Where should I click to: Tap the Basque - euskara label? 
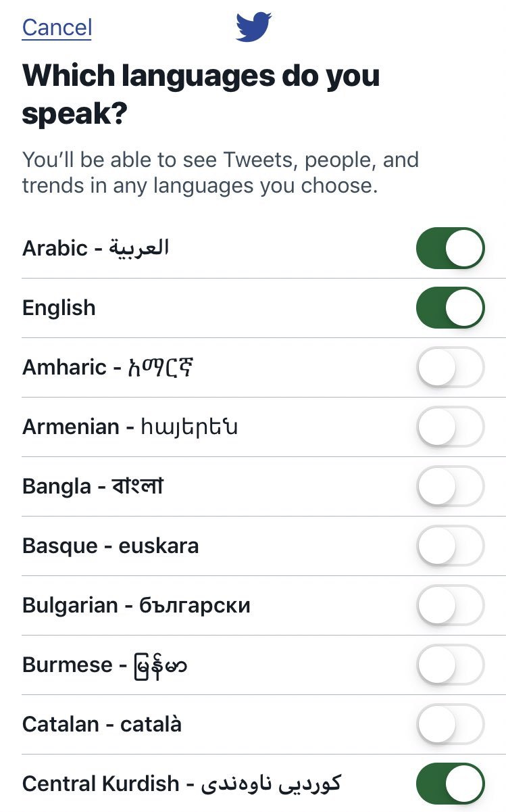pyautogui.click(x=111, y=546)
